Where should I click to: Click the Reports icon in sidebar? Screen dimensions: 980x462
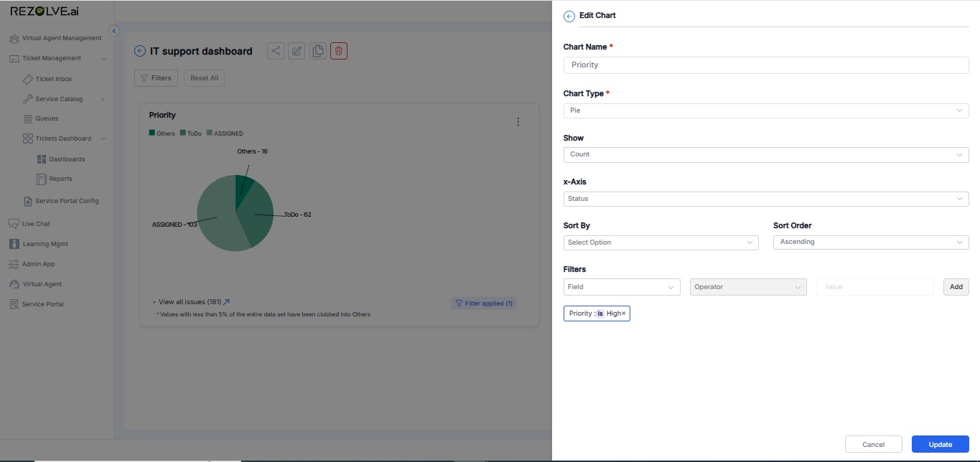42,179
